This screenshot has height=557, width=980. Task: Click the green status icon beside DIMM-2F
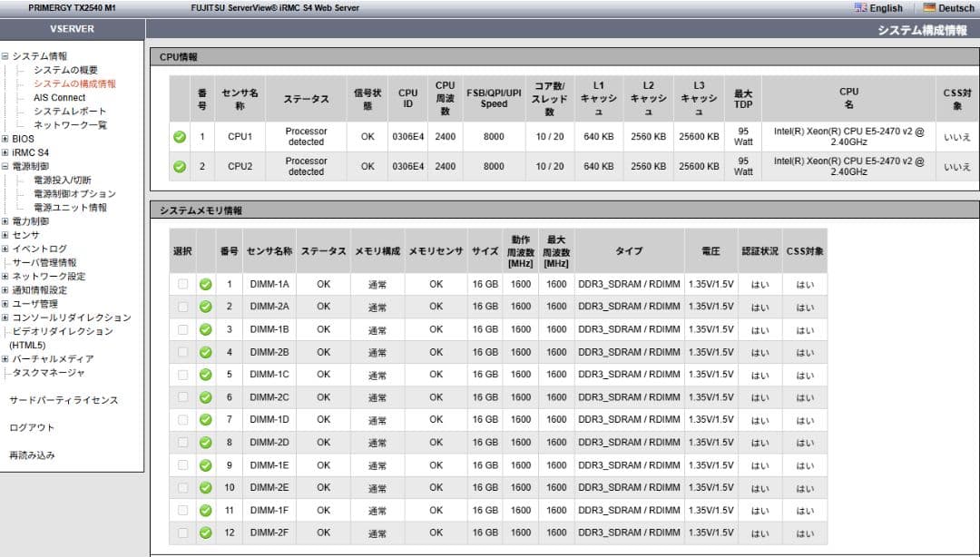pos(204,533)
